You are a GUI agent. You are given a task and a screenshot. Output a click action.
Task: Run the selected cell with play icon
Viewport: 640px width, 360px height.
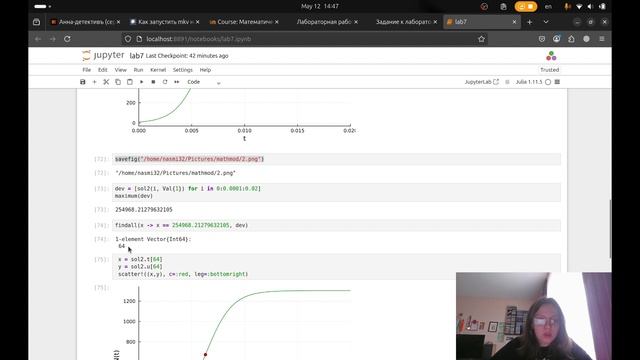[142, 82]
